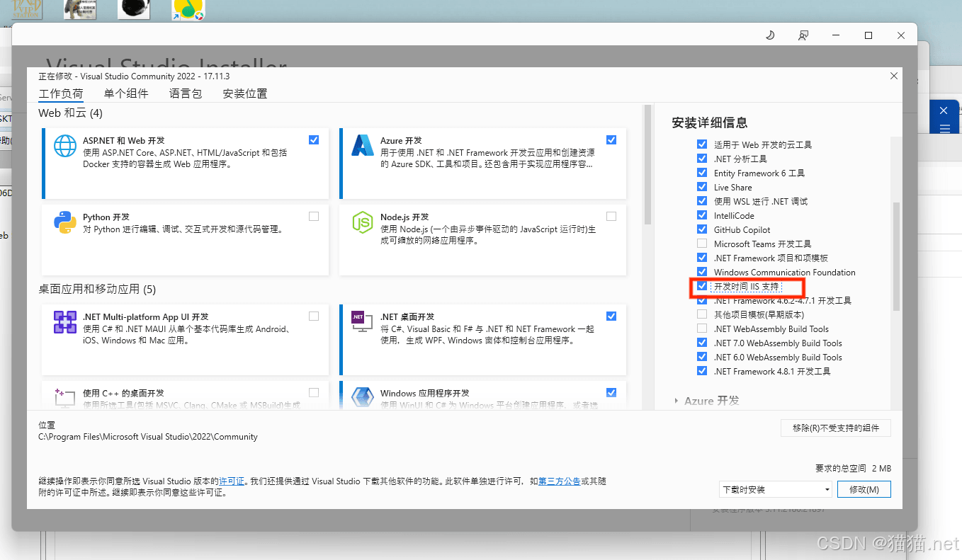Close the modify workloads dialog
Screen dimensions: 962x560
pyautogui.click(x=894, y=76)
